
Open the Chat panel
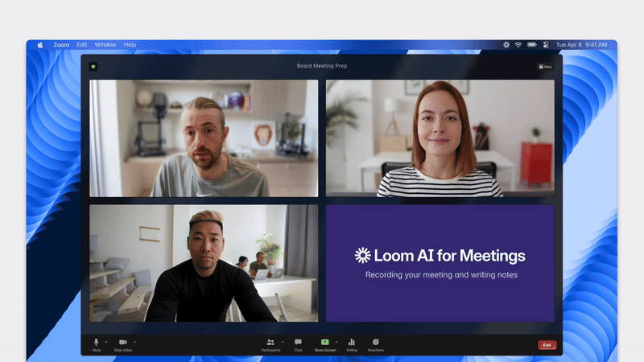pos(298,343)
